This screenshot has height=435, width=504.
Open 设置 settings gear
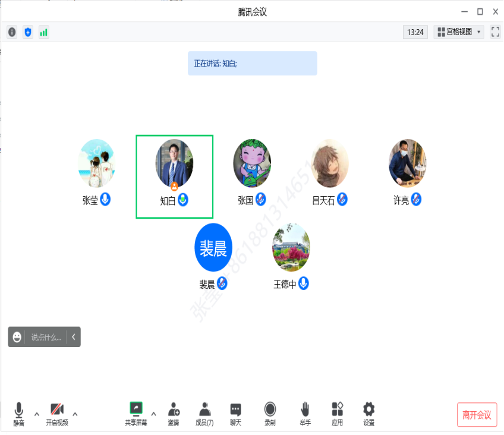[369, 413]
